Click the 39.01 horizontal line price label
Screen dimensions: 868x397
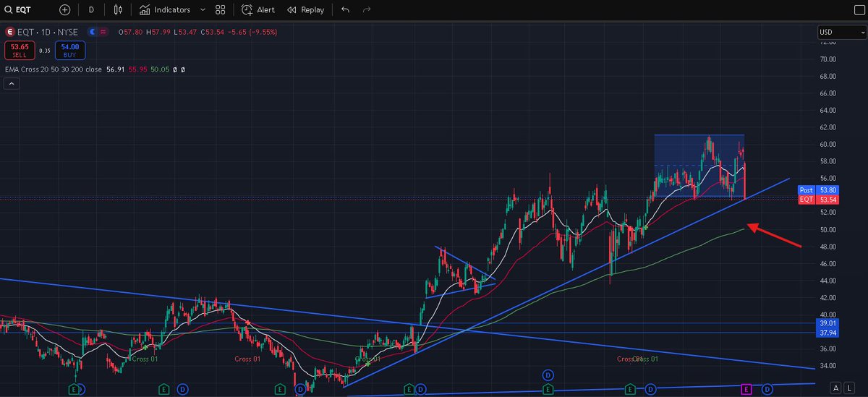tap(827, 323)
